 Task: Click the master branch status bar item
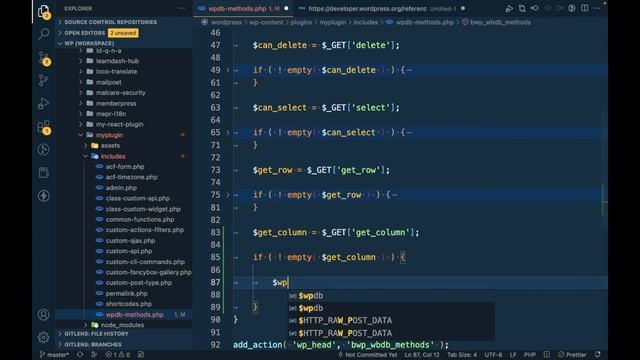[x=54, y=355]
